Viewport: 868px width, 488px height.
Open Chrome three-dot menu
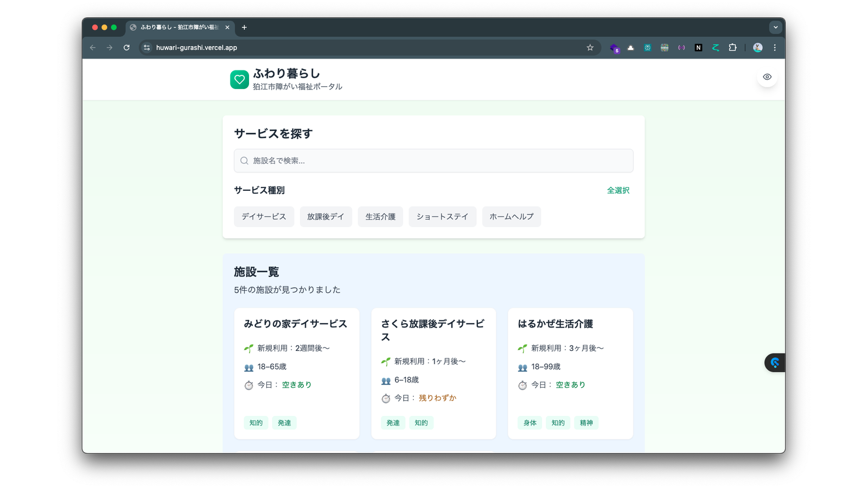(775, 48)
